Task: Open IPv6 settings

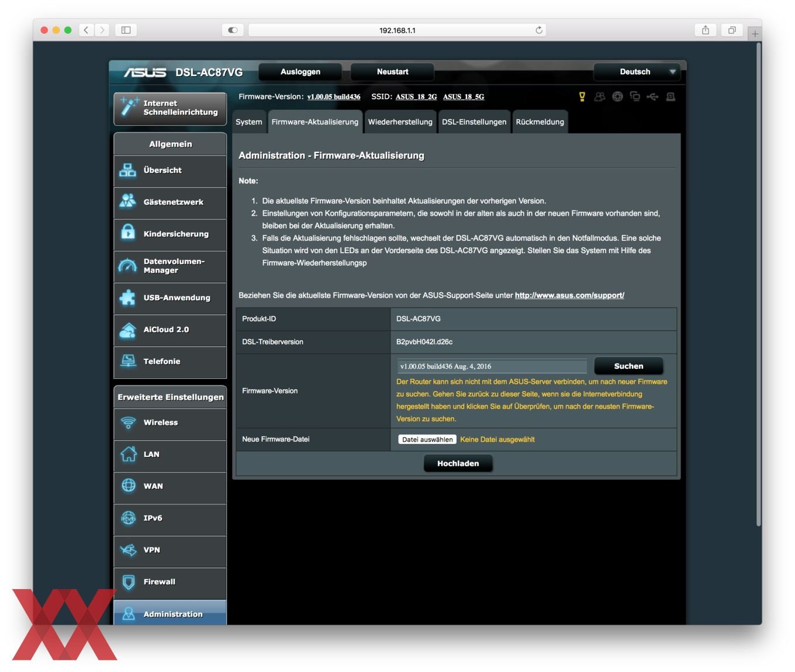Action: pos(170,518)
